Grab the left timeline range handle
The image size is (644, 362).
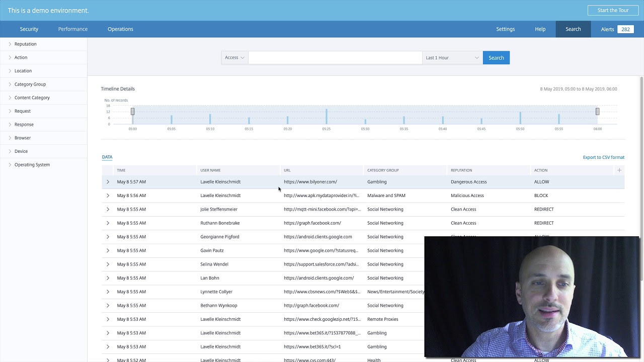click(x=133, y=111)
